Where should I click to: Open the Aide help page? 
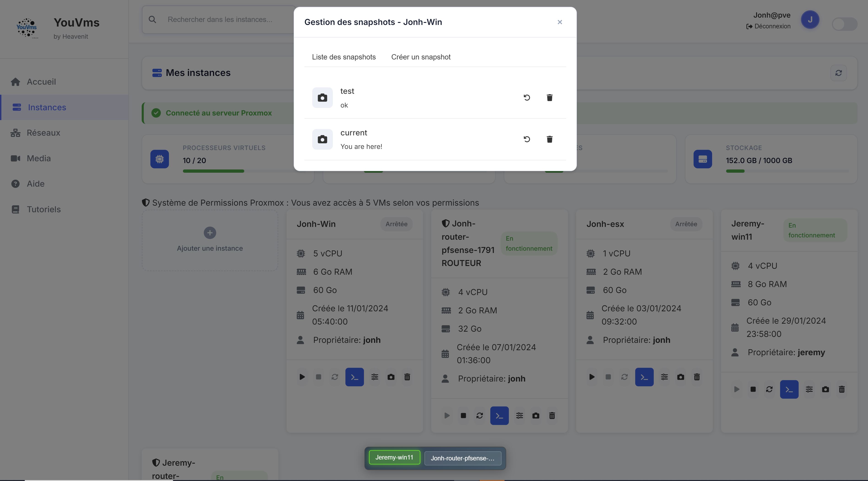coord(64,184)
